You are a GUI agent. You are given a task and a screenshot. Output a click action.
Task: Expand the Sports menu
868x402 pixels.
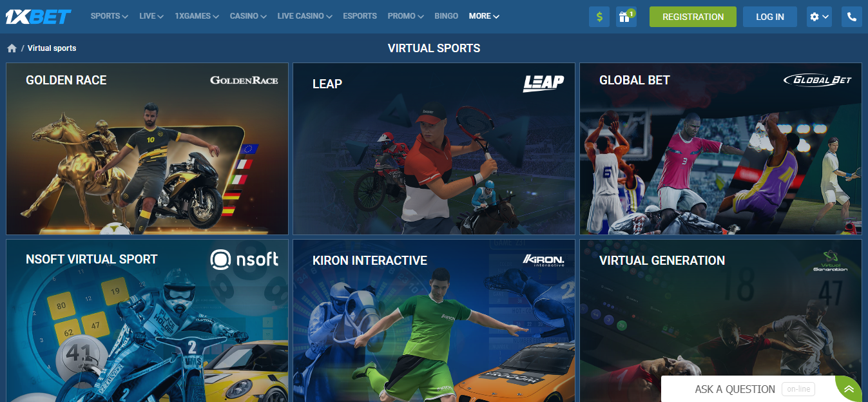(109, 16)
